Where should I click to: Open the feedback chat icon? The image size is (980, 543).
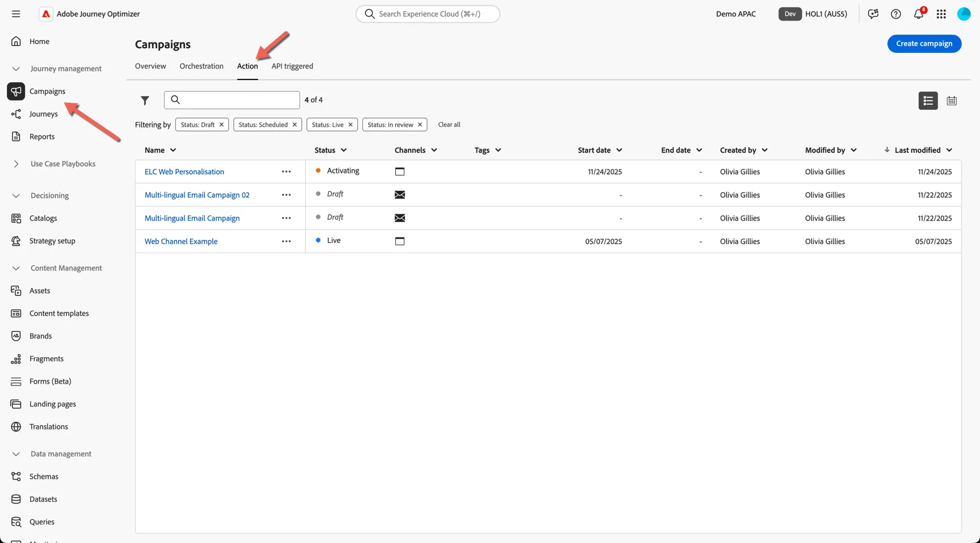click(873, 14)
